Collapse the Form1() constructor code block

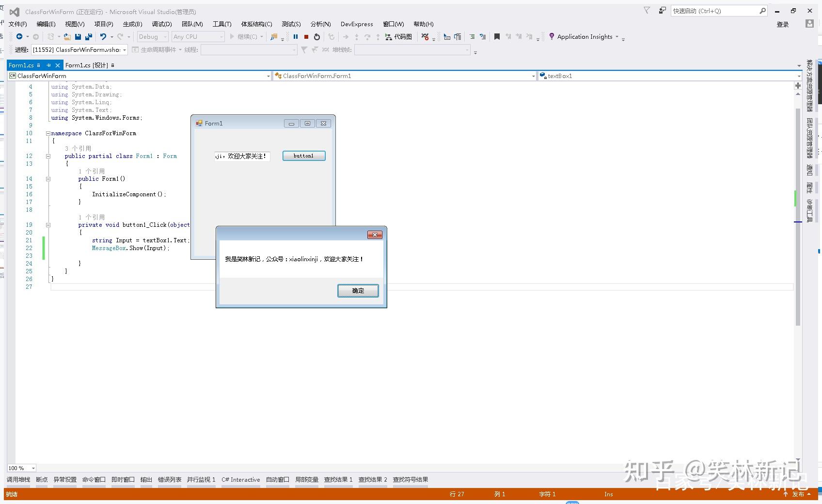48,179
